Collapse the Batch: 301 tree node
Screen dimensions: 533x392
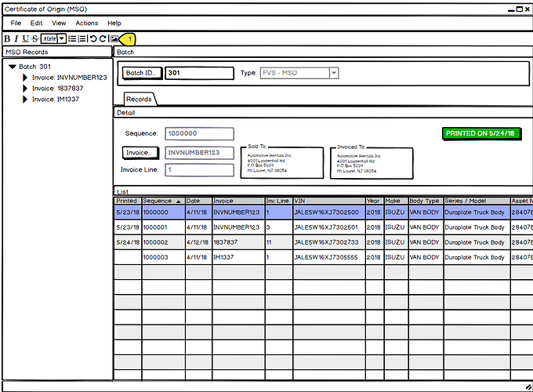pyautogui.click(x=13, y=67)
